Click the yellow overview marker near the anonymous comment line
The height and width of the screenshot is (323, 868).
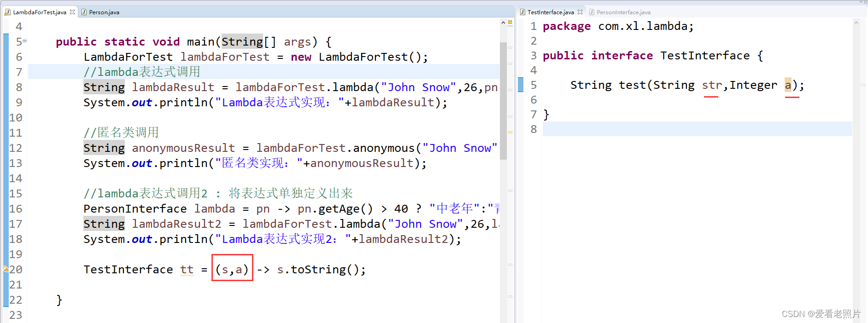tap(510, 132)
